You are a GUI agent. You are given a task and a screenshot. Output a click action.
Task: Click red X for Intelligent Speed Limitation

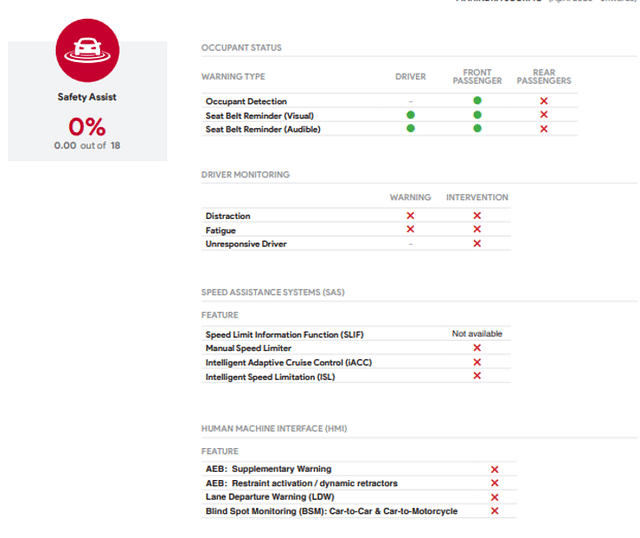[477, 376]
